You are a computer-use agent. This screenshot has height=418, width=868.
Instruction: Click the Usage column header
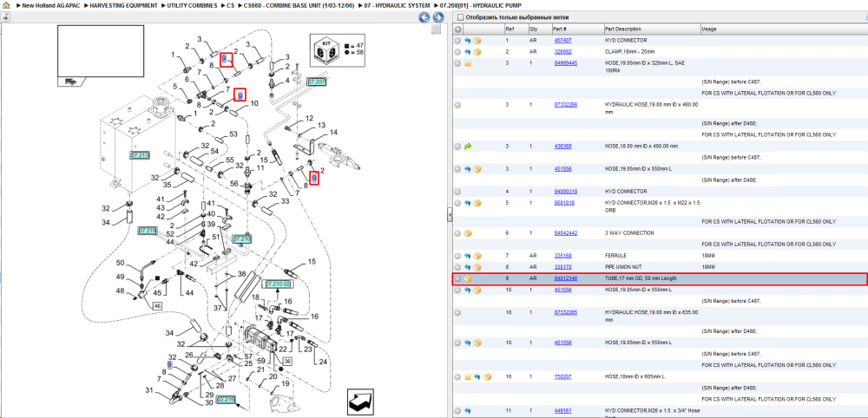tap(709, 29)
